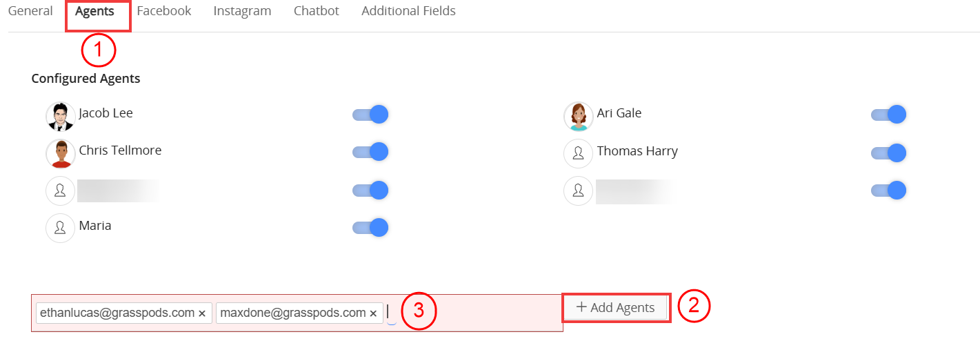Click Thomas Harry's placeholder avatar icon
980x350 pixels.
tap(578, 153)
